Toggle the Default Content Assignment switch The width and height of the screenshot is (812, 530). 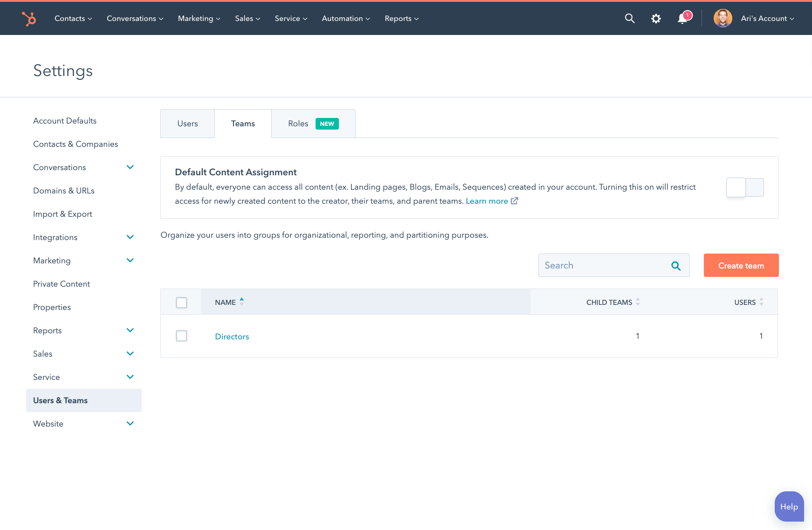click(x=745, y=187)
